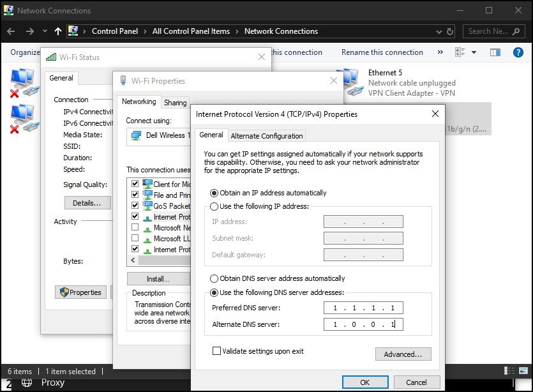Open the view options dropdown arrow
The width and height of the screenshot is (533, 392).
point(474,52)
